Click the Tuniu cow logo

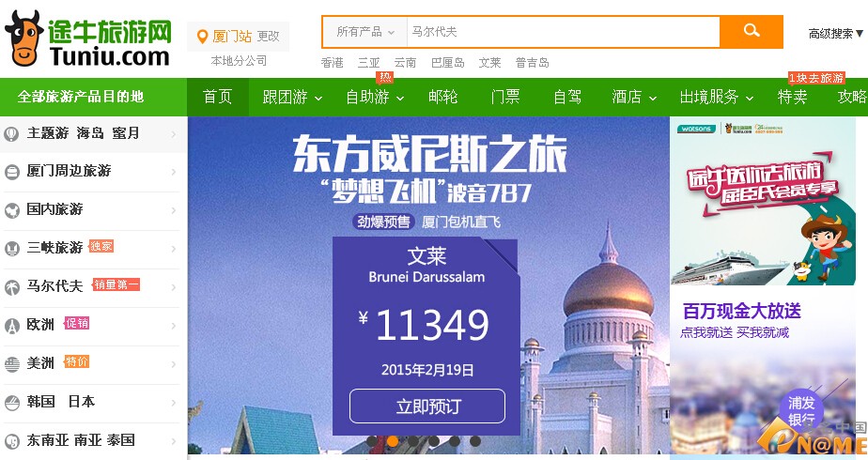(x=23, y=38)
